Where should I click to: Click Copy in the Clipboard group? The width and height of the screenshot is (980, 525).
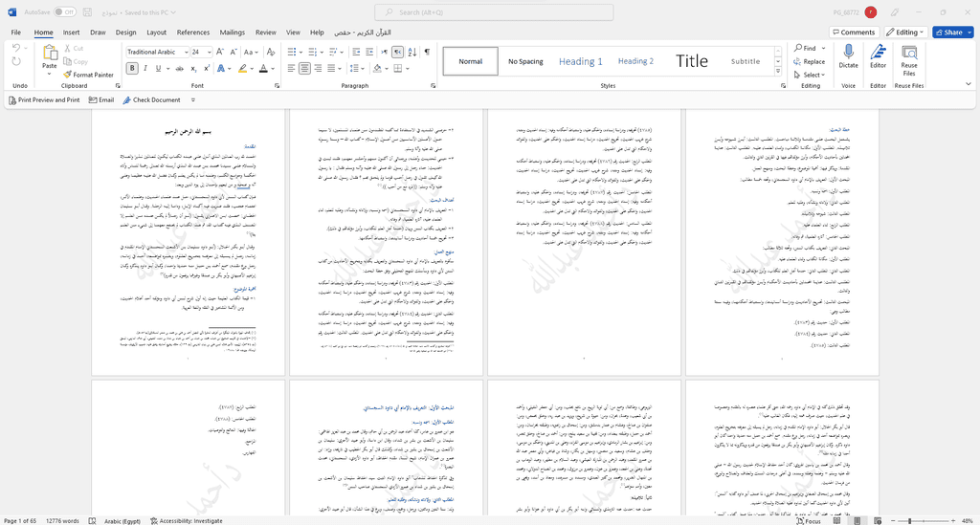click(x=76, y=62)
